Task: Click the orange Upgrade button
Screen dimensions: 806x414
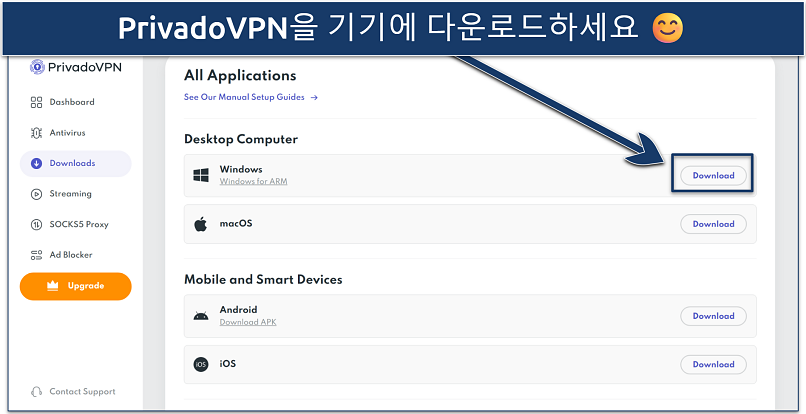Action: click(76, 286)
